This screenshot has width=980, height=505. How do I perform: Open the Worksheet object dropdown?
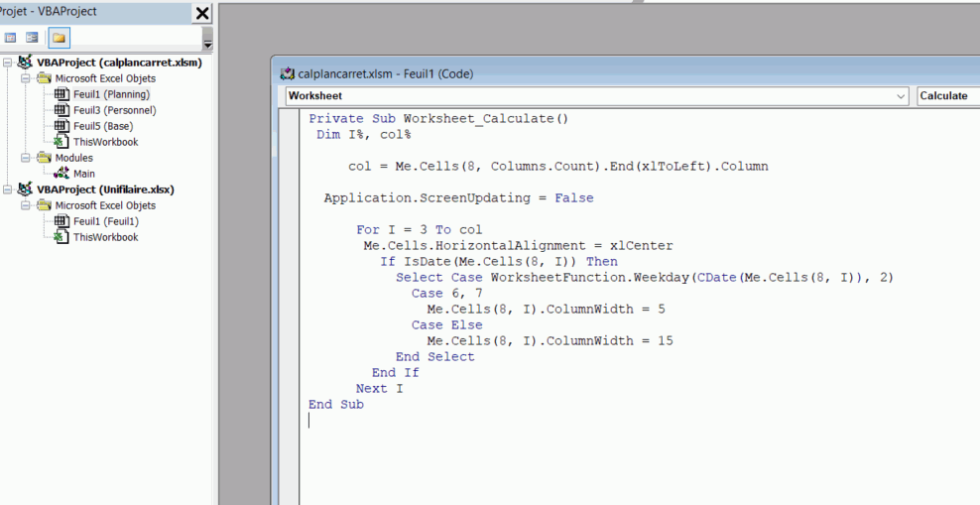[901, 96]
